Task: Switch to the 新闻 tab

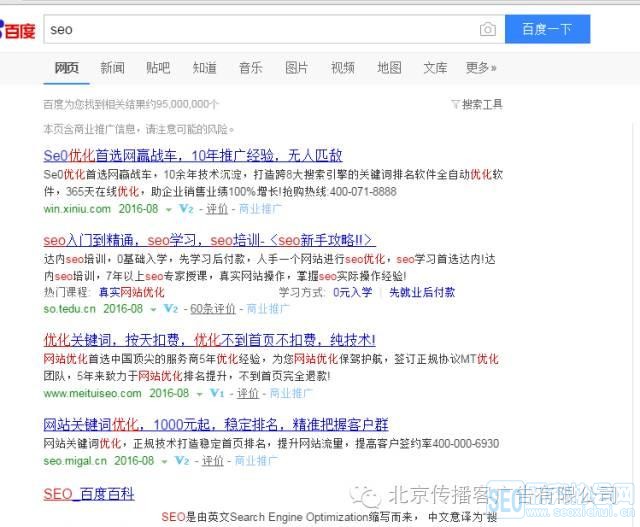Action: click(x=113, y=68)
